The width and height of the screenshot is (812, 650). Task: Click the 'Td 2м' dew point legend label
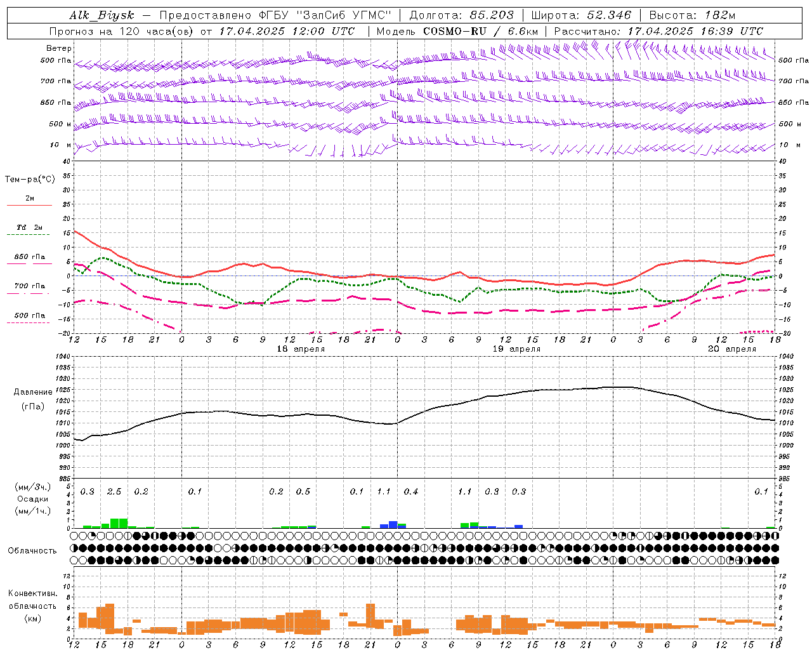tap(29, 227)
